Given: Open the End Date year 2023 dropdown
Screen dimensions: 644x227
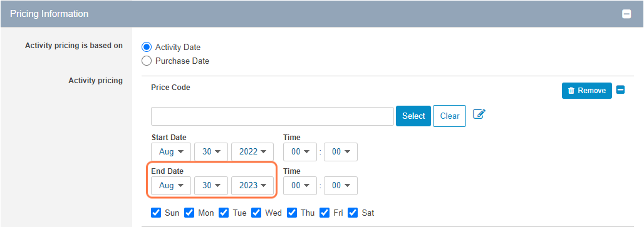Looking at the screenshot, I should point(252,186).
